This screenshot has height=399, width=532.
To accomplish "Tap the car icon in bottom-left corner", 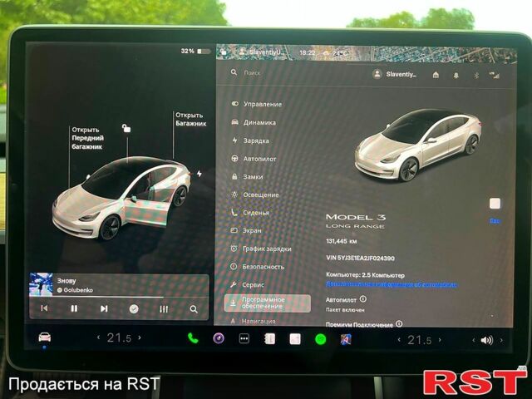I will click(x=44, y=337).
